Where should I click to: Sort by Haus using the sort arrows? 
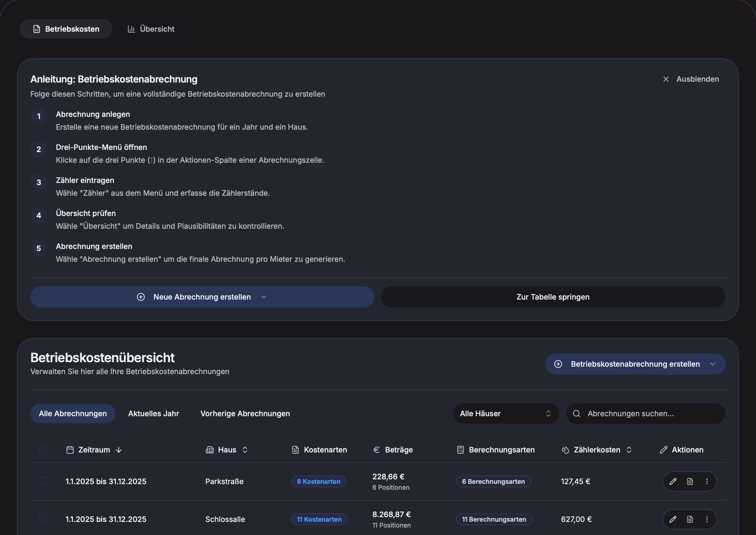coord(245,450)
